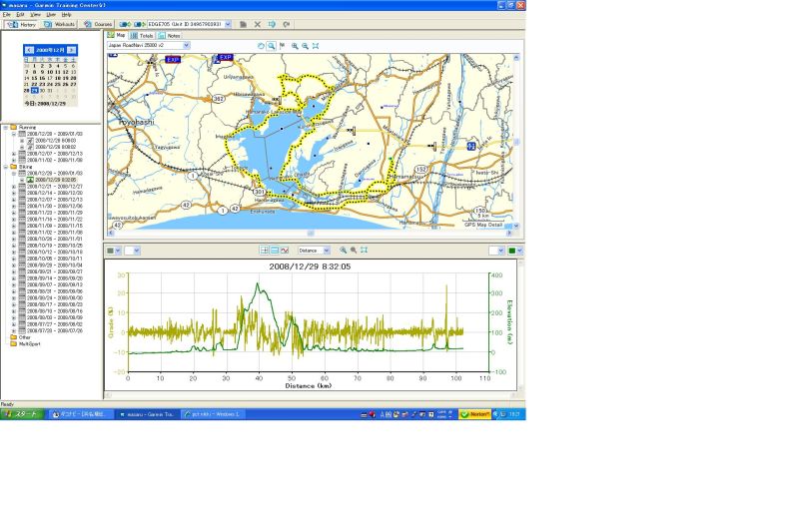The height and width of the screenshot is (532, 799).
Task: Click the blue export arrow toolbar icon
Action: [272, 24]
